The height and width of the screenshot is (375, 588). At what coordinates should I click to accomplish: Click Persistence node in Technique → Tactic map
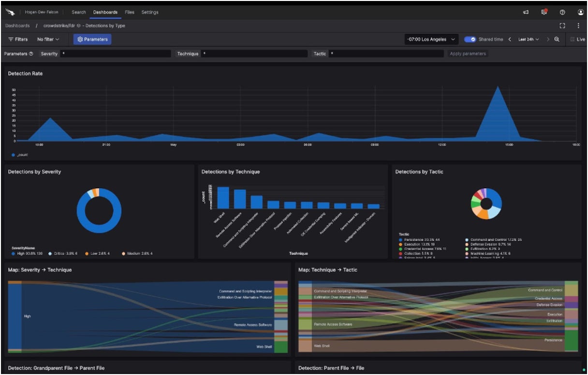click(571, 340)
